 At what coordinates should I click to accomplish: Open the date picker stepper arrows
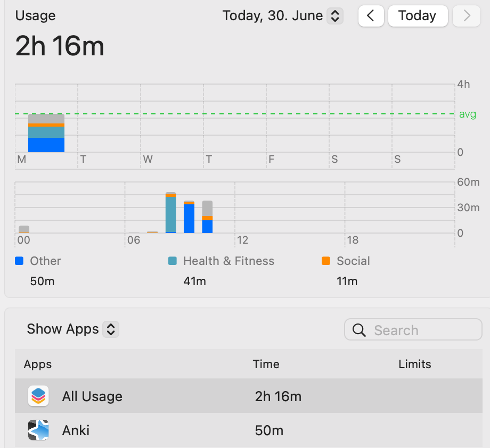tap(335, 16)
